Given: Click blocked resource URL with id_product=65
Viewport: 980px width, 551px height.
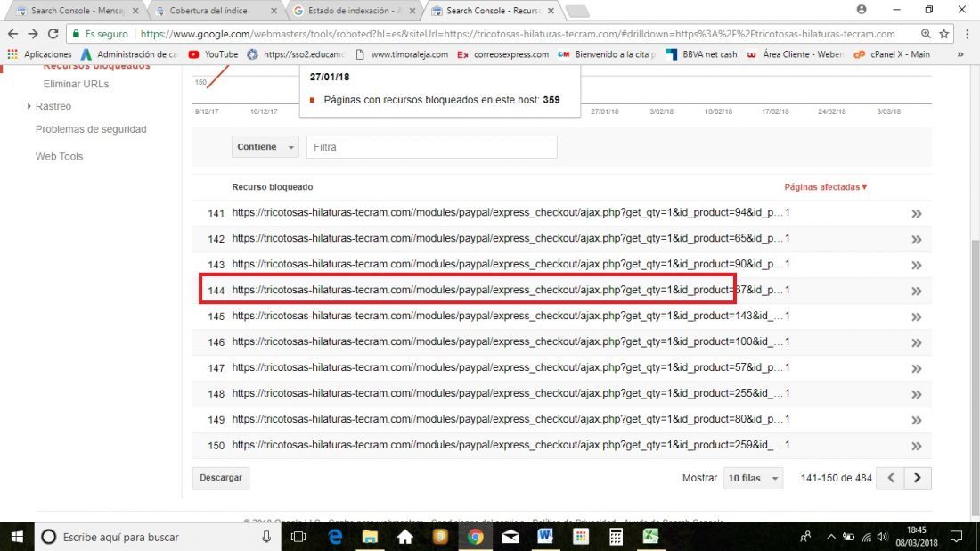Looking at the screenshot, I should 507,238.
